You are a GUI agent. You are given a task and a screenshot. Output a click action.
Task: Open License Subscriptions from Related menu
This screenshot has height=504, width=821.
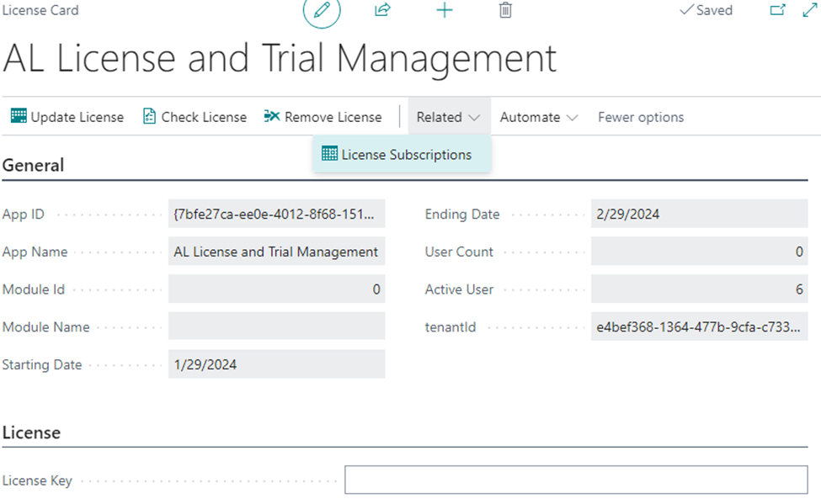402,154
